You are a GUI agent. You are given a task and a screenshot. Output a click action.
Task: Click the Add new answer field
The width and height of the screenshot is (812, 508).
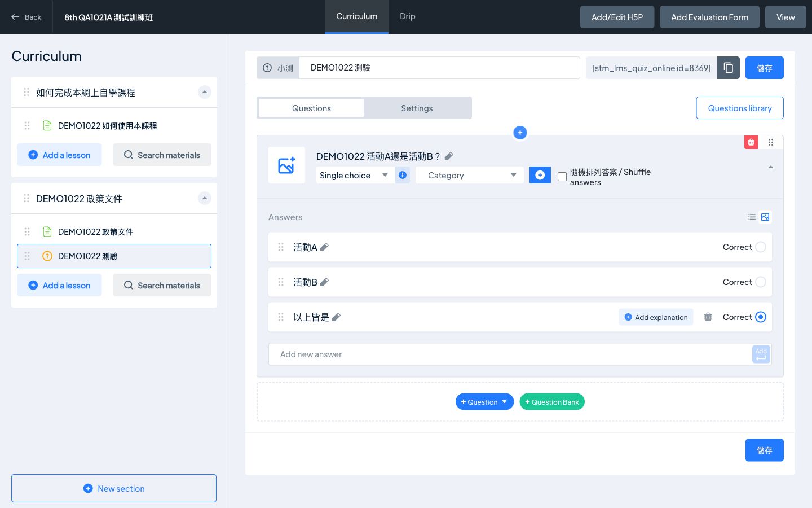tap(510, 354)
